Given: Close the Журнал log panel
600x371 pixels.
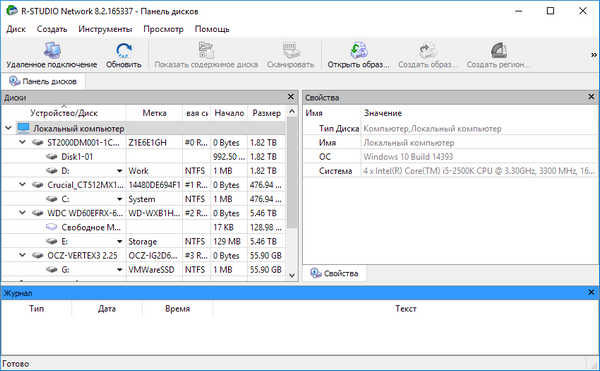Looking at the screenshot, I should (x=591, y=293).
